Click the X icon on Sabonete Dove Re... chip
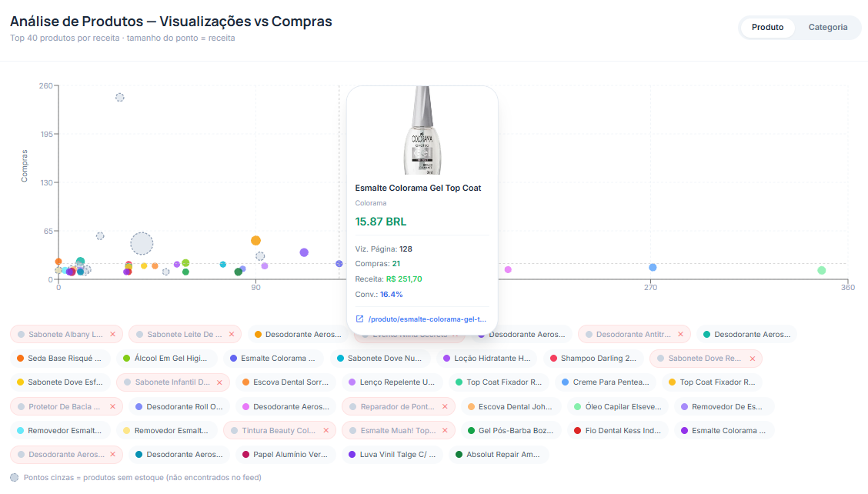Image resolution: width=868 pixels, height=494 pixels. click(753, 359)
